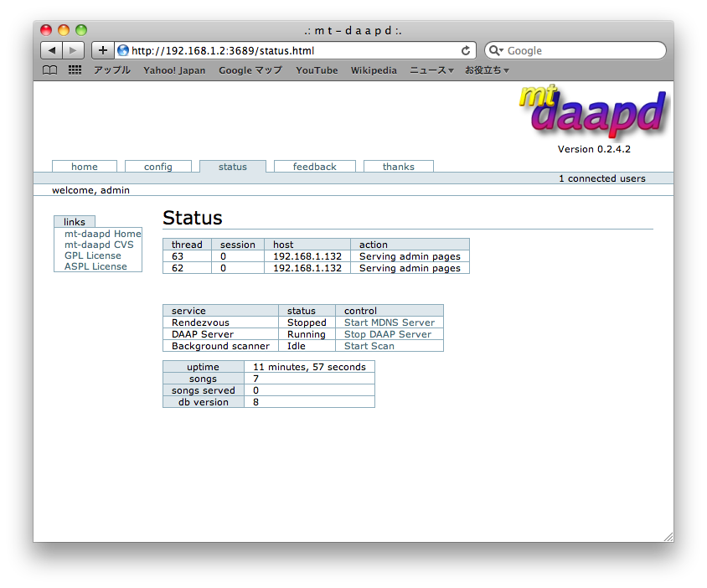The height and width of the screenshot is (588, 707).
Task: Open the bookmarks book icon
Action: tap(50, 70)
